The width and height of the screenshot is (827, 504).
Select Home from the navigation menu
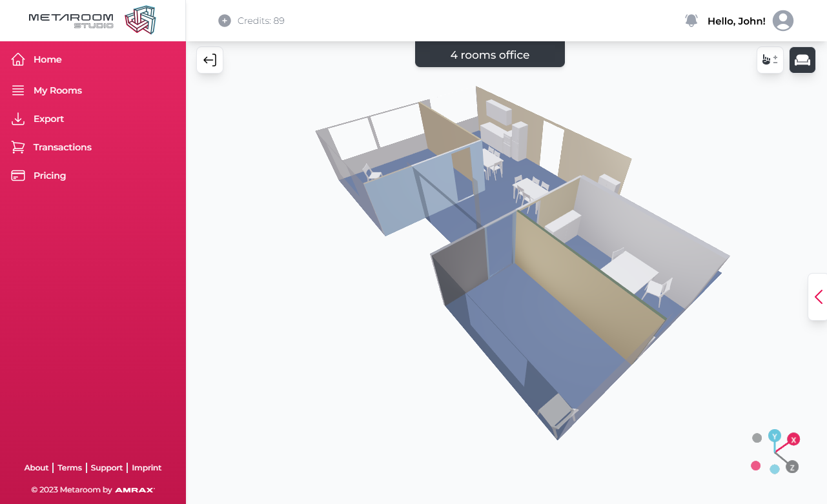coord(47,59)
